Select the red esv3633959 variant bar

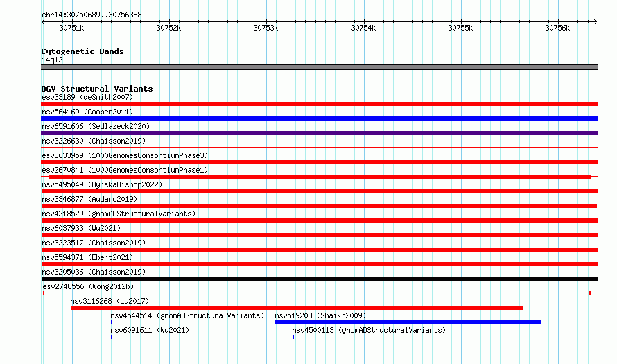[319, 162]
